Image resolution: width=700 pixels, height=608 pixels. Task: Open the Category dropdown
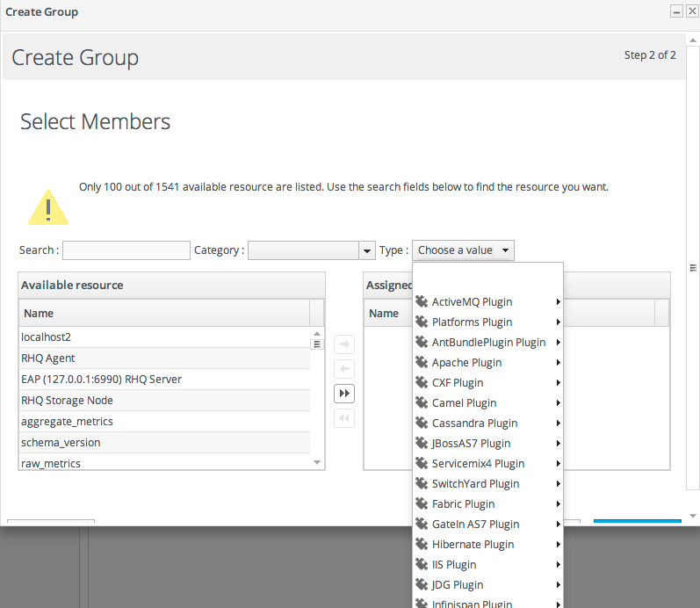coord(367,251)
